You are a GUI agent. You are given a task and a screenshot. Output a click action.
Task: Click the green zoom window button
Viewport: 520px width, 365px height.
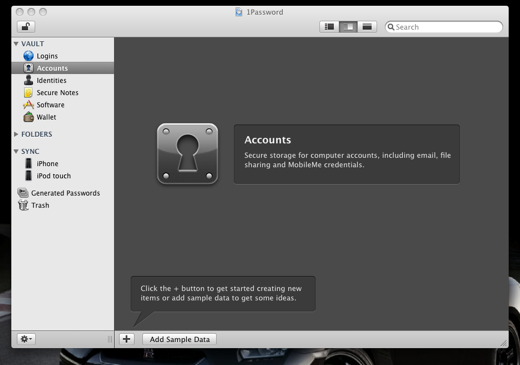43,12
